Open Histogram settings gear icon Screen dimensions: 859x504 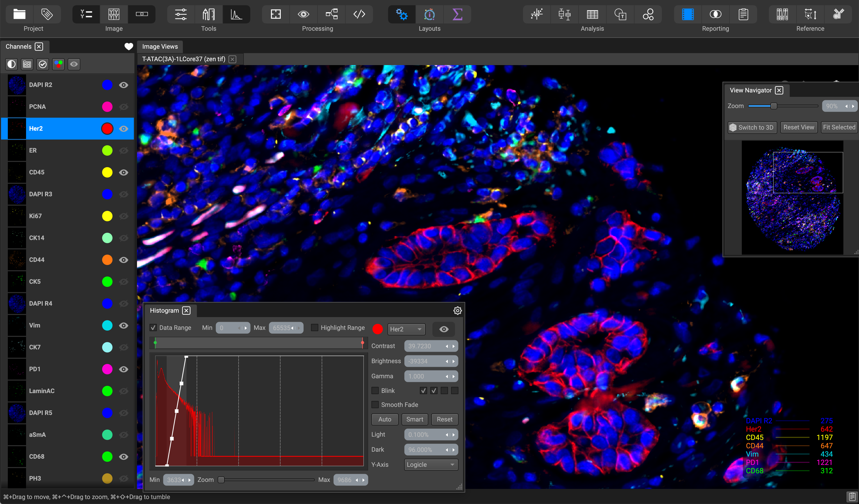click(x=457, y=310)
